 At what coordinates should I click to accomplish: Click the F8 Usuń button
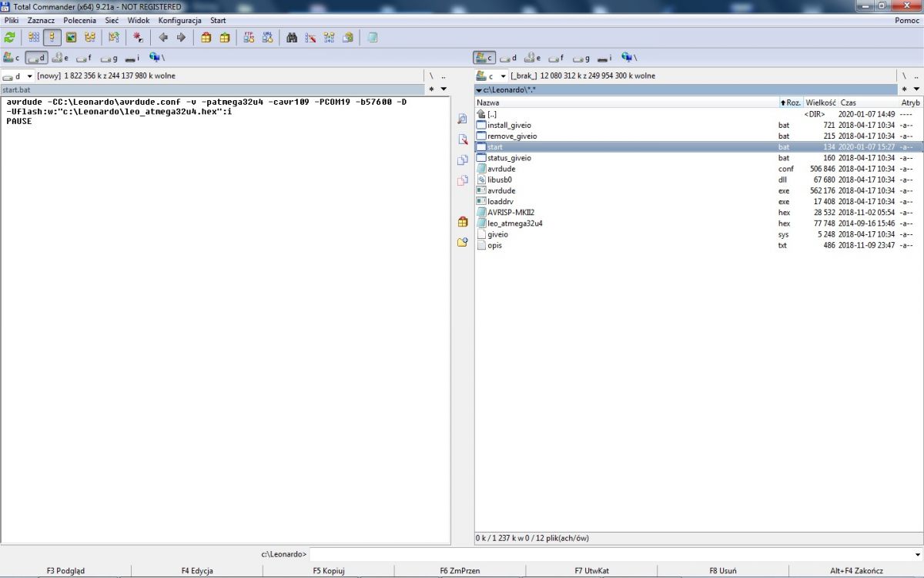point(723,571)
